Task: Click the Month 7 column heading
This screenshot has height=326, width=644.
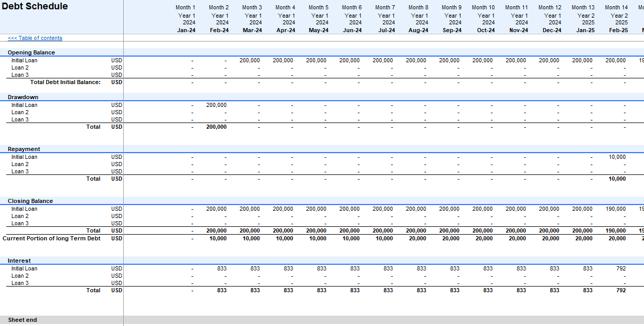Action: click(385, 7)
